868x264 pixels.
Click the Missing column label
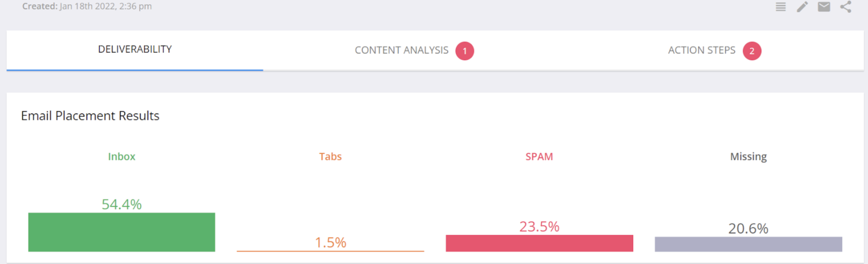pyautogui.click(x=748, y=157)
